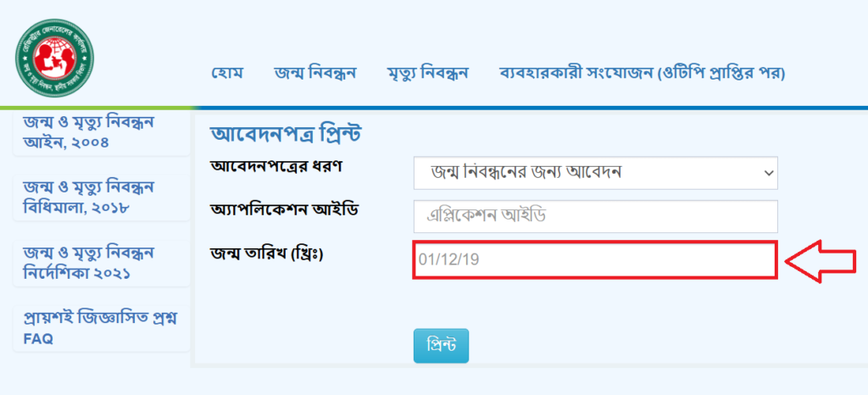Click the blue separator line under navigation

[531, 108]
